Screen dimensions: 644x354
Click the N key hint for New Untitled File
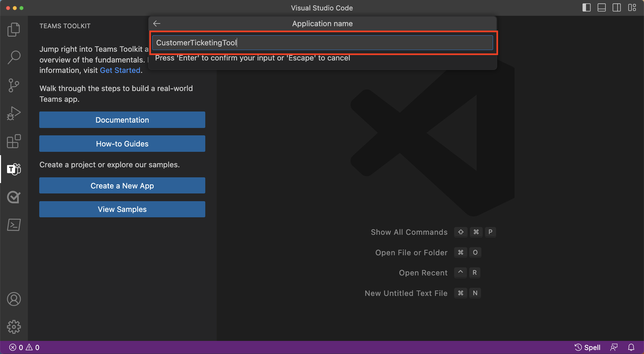(475, 293)
